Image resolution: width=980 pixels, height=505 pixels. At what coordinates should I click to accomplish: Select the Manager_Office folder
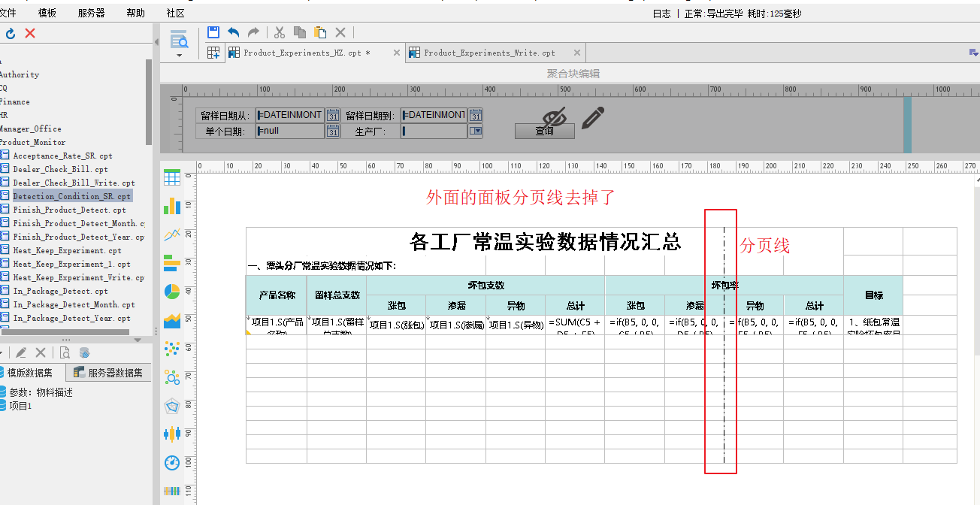30,129
